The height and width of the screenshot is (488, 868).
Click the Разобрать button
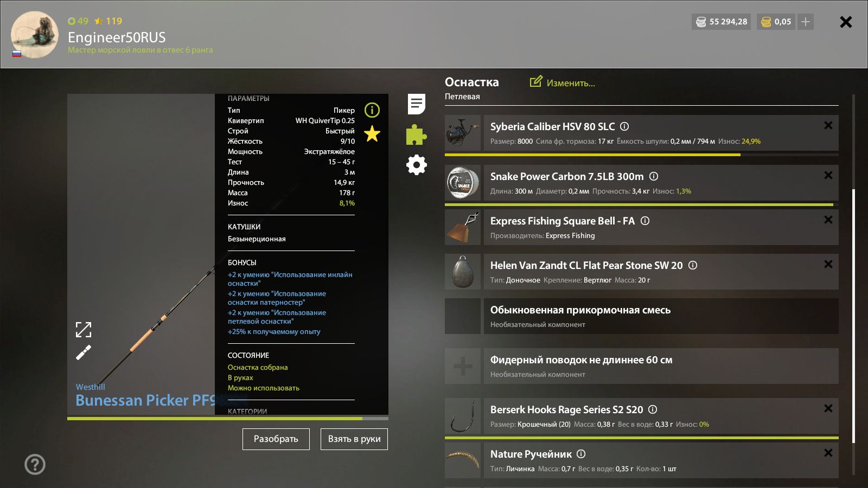(276, 439)
